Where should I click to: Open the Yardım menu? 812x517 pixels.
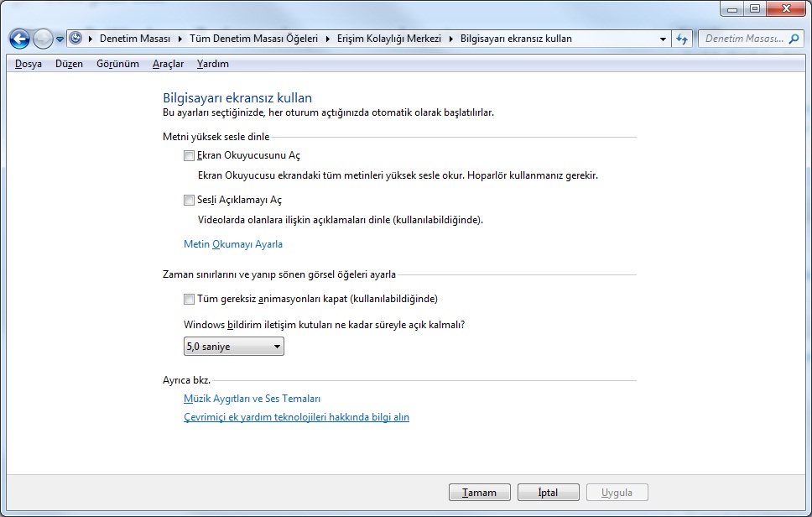point(212,64)
